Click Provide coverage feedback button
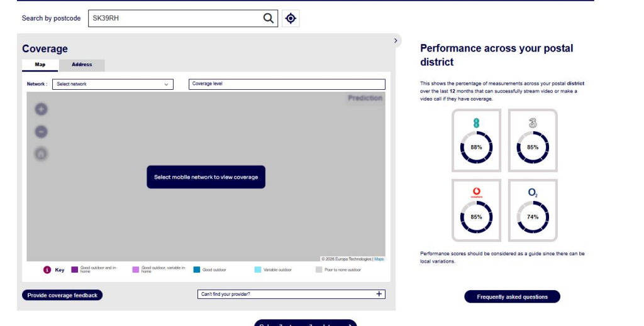 62,295
